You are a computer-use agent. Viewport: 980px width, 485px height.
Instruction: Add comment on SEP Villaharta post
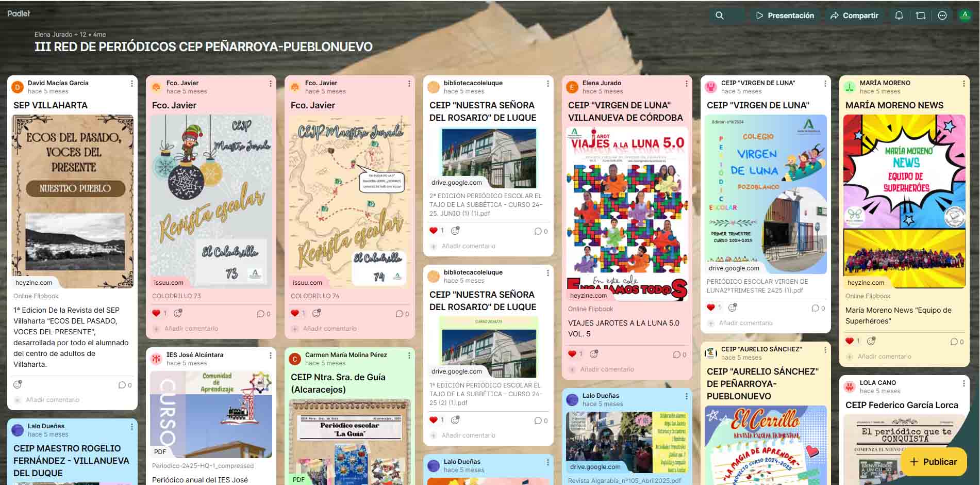[53, 400]
